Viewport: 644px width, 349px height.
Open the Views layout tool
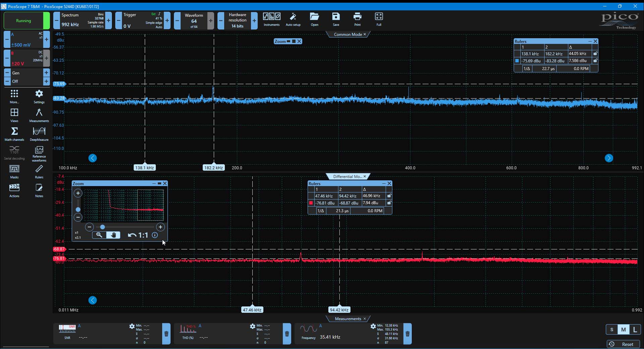point(14,115)
